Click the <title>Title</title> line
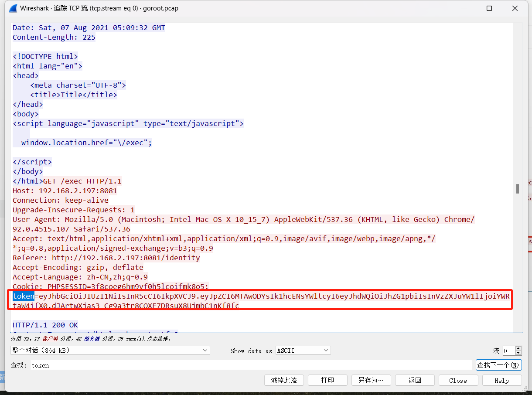The image size is (532, 395). (74, 95)
